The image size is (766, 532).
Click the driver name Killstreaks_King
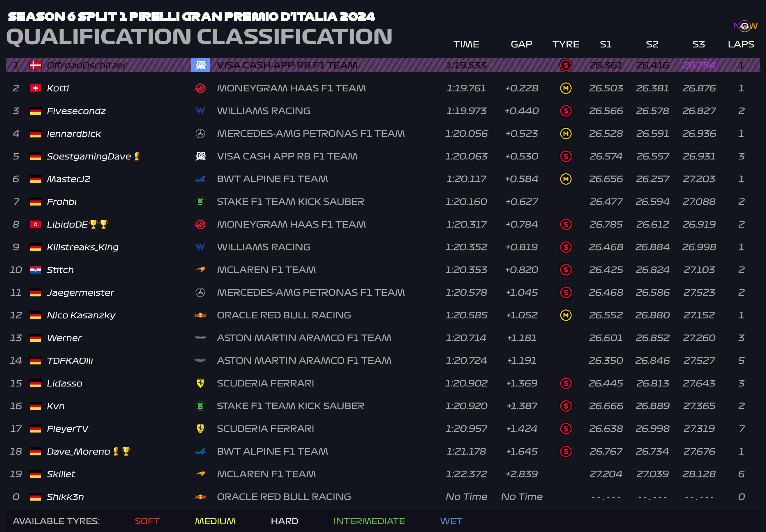[x=83, y=247]
